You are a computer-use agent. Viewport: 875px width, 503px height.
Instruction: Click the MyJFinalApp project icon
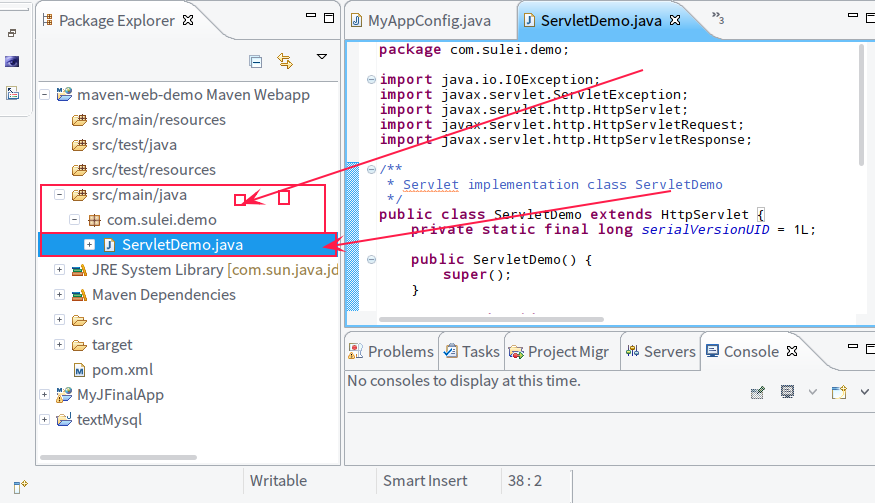pos(64,394)
